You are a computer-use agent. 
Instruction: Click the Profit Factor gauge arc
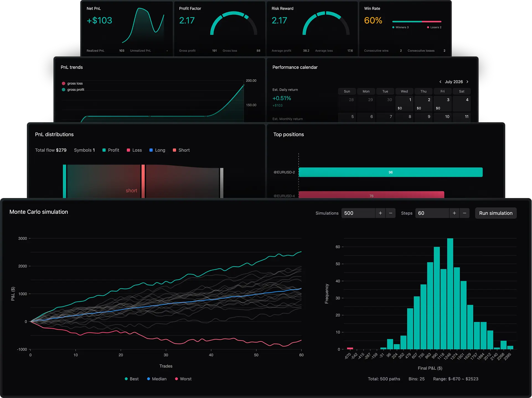coord(234,13)
